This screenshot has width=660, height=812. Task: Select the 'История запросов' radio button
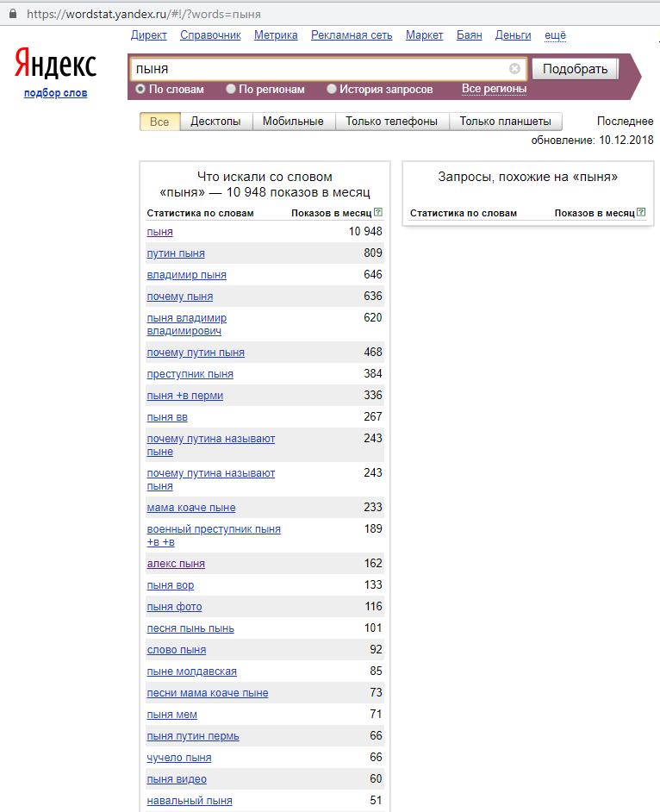pyautogui.click(x=332, y=89)
